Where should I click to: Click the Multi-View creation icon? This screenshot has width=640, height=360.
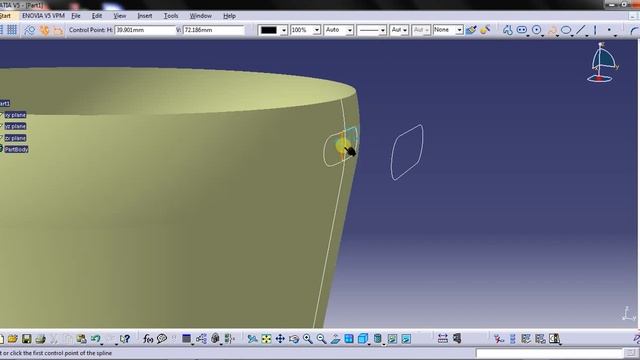349,339
